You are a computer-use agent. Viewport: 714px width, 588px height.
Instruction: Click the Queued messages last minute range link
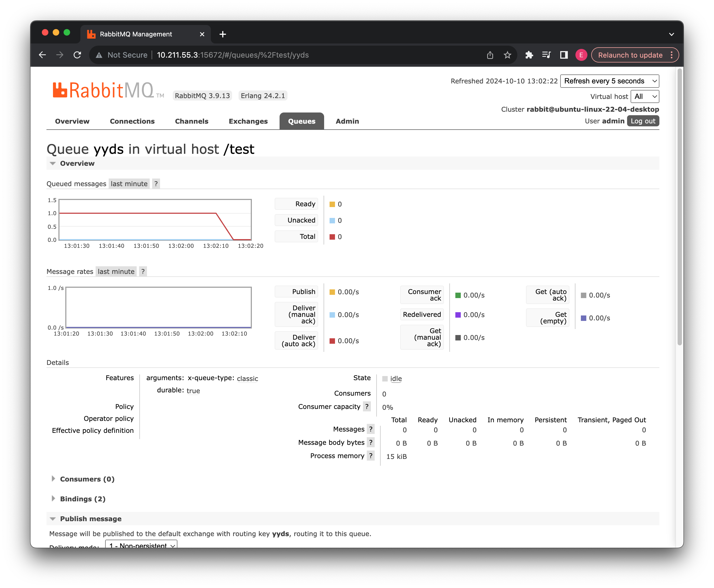coord(129,184)
